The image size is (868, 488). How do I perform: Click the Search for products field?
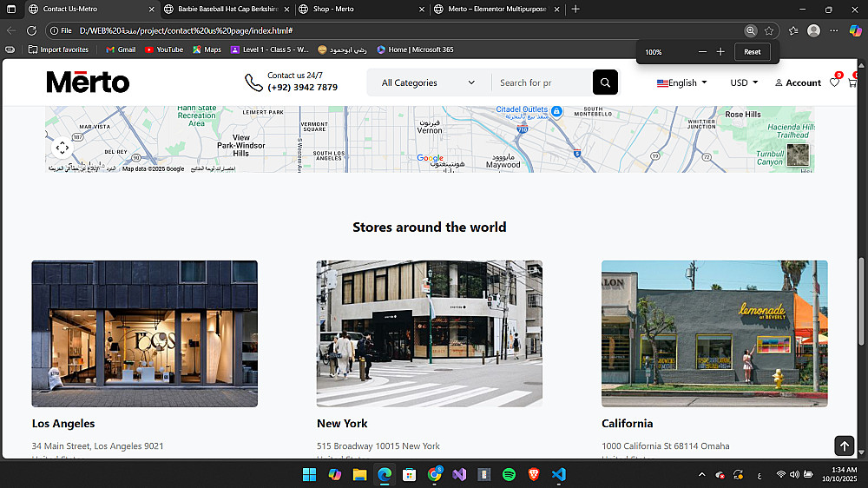click(x=538, y=82)
